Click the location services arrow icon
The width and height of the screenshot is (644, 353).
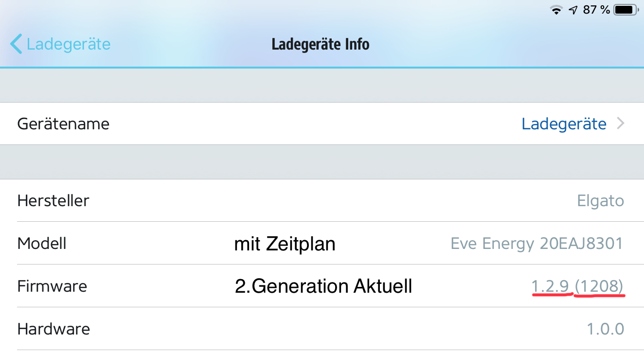[573, 10]
